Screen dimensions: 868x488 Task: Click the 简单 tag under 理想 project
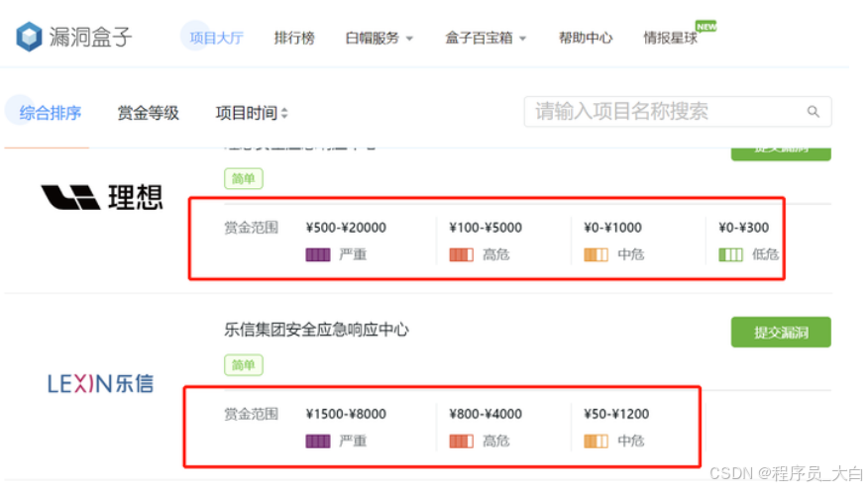pyautogui.click(x=244, y=179)
